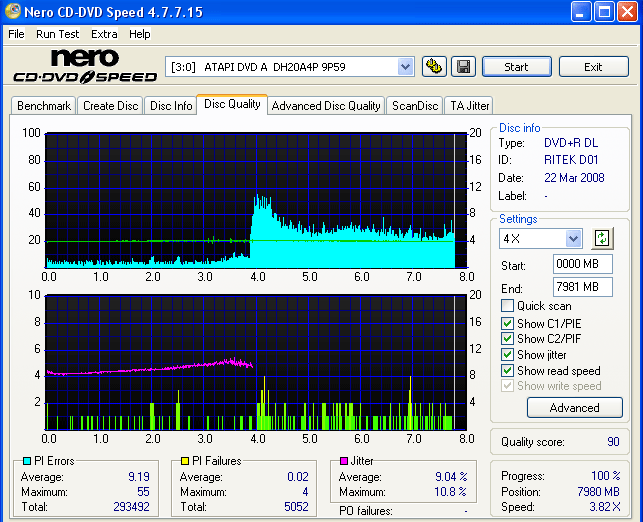Click PI Errors total 293492
643x522 pixels.
click(x=131, y=506)
